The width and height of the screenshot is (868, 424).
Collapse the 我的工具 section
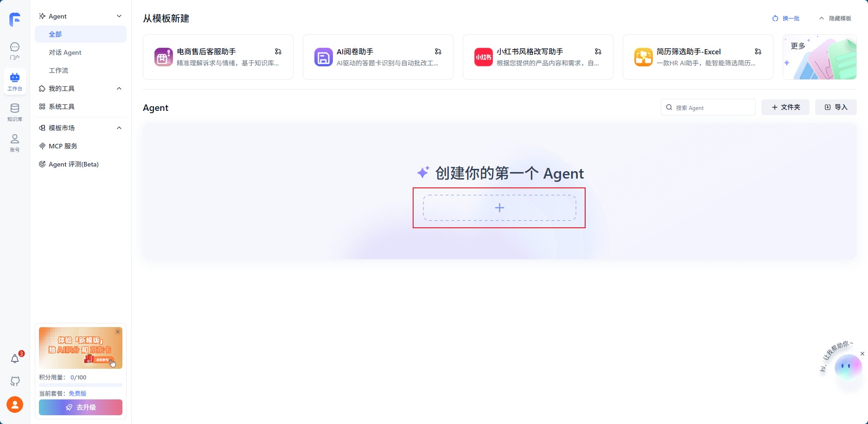pyautogui.click(x=119, y=89)
